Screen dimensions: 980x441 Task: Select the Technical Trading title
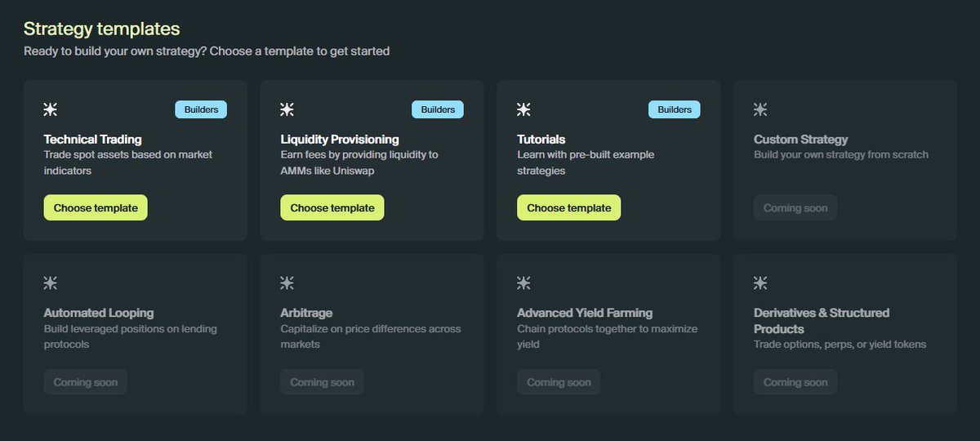pyautogui.click(x=93, y=140)
